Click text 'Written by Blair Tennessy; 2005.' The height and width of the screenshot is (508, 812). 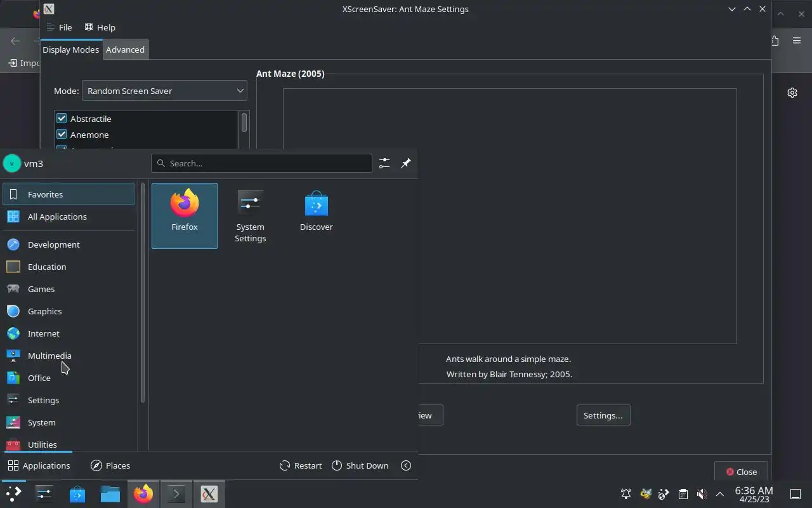pos(509,374)
